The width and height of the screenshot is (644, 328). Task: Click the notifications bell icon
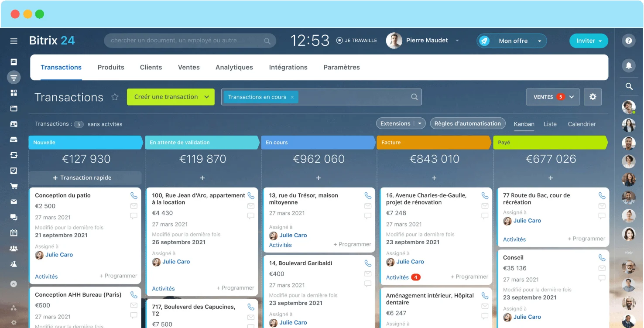point(629,65)
